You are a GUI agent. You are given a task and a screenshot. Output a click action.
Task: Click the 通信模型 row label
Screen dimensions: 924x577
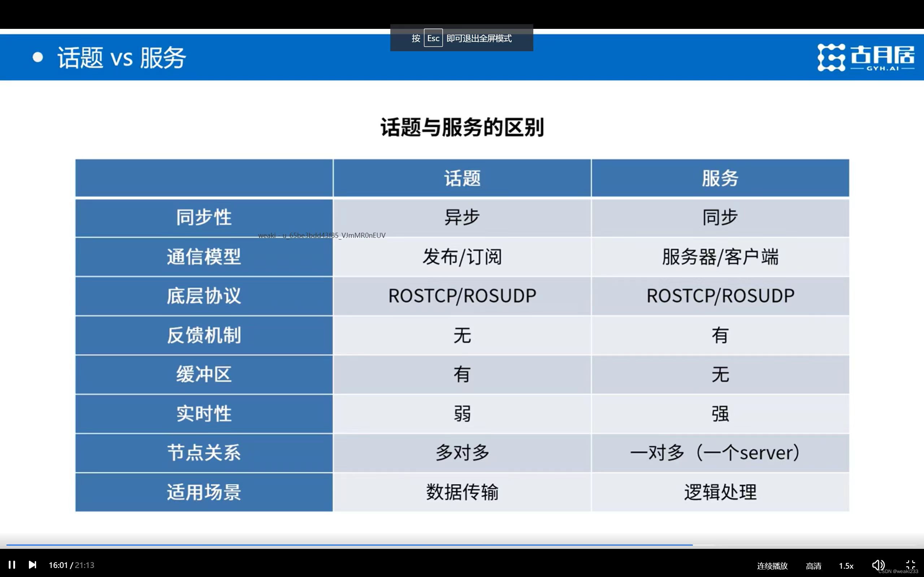(x=204, y=257)
